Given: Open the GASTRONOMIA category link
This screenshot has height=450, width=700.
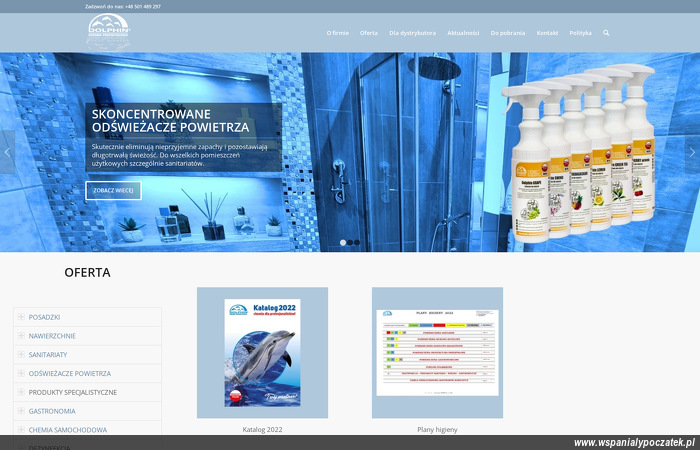Looking at the screenshot, I should pos(52,411).
